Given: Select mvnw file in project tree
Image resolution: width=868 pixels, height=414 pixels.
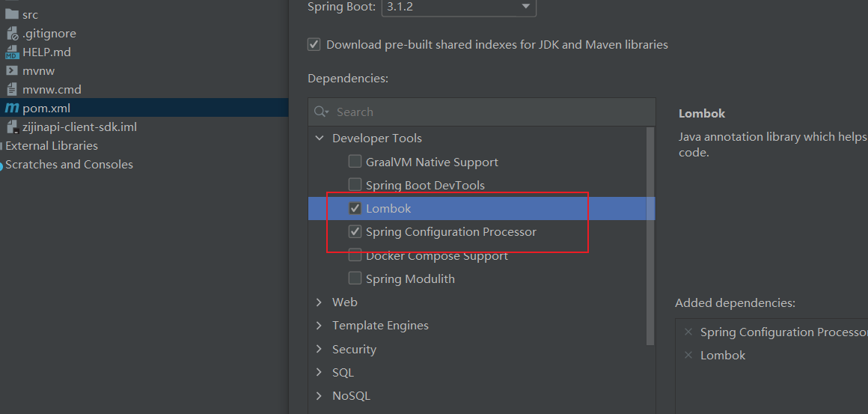Looking at the screenshot, I should point(39,71).
